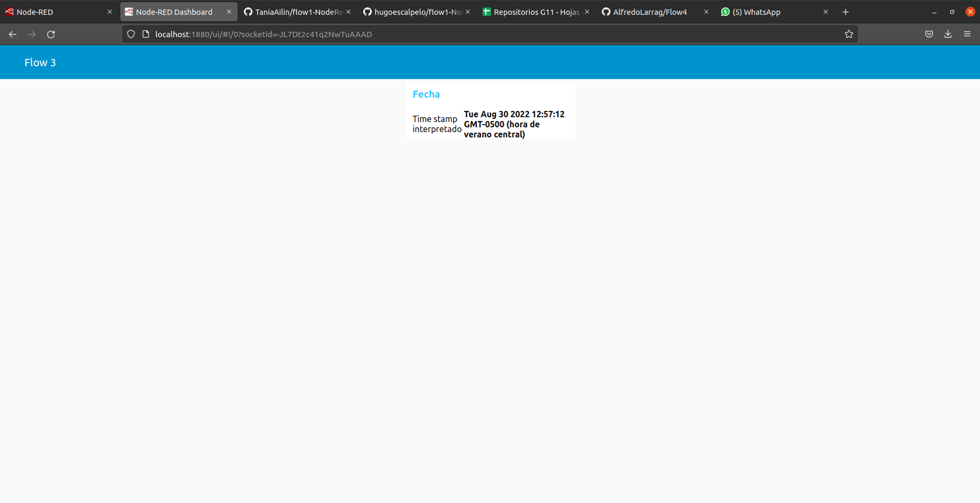Image resolution: width=980 pixels, height=503 pixels.
Task: Click the Fecha group heading
Action: click(426, 94)
